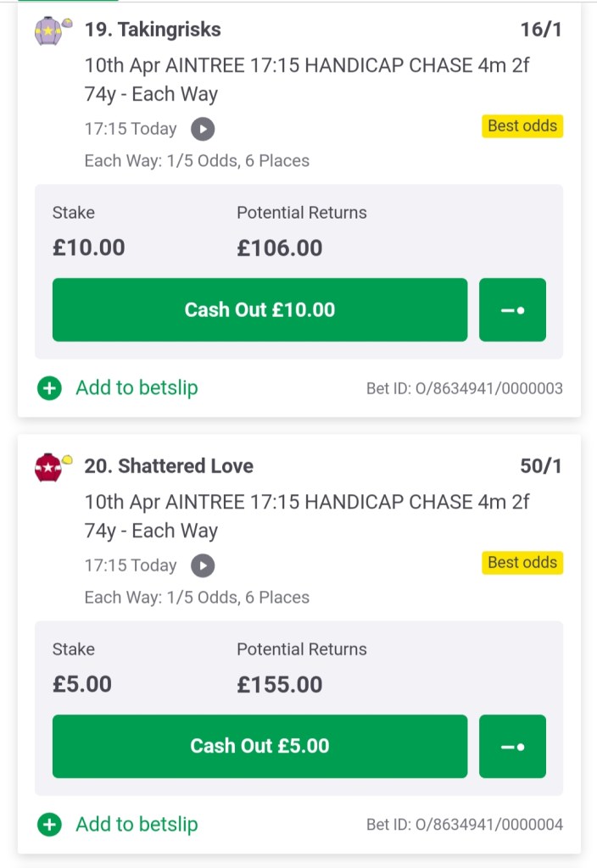
Task: Select the Bet ID ending in 0000003
Action: click(464, 389)
